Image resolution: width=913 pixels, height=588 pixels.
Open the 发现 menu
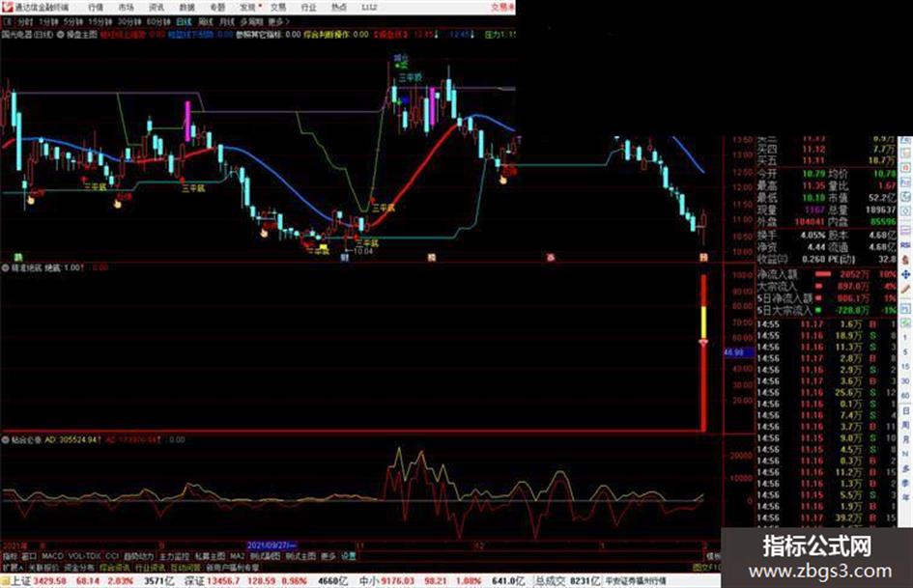pyautogui.click(x=248, y=8)
